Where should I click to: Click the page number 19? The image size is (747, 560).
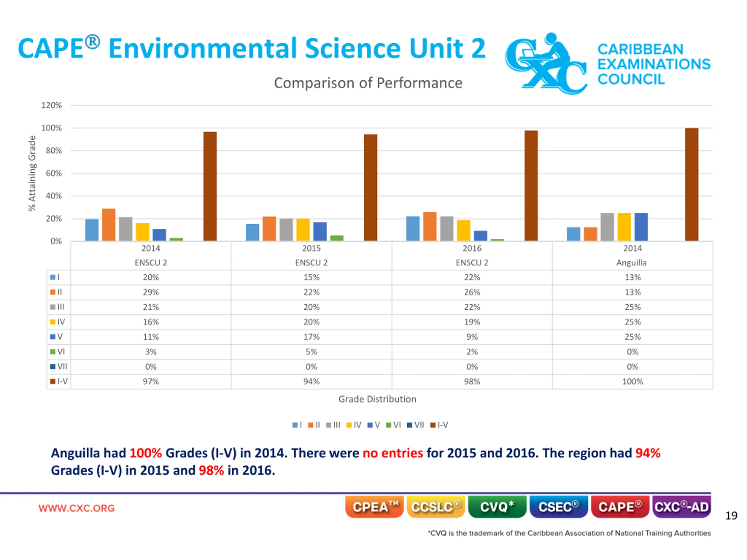pyautogui.click(x=731, y=515)
